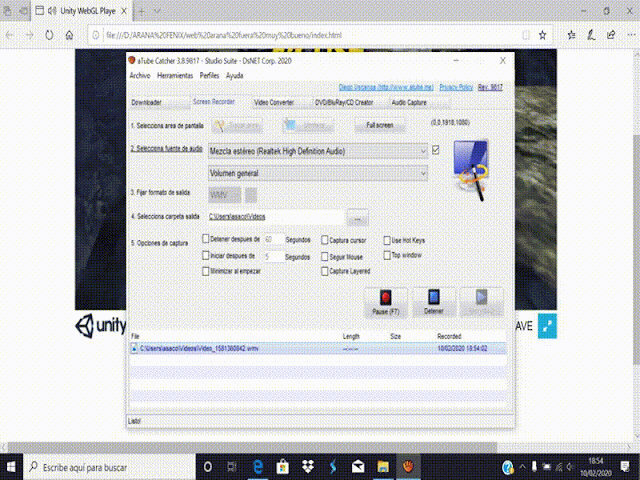Click the greyed-out play button beside Detener
This screenshot has height=480, width=640.
click(482, 302)
